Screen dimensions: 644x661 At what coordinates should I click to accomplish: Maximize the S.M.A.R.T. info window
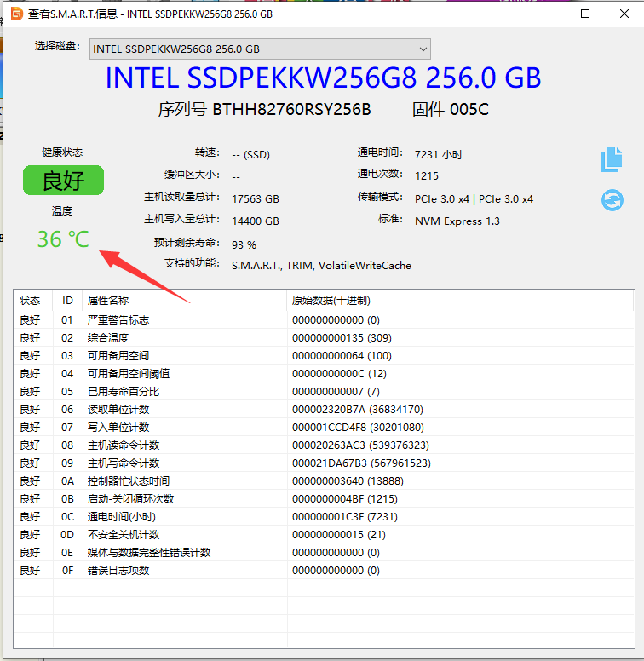click(x=585, y=14)
